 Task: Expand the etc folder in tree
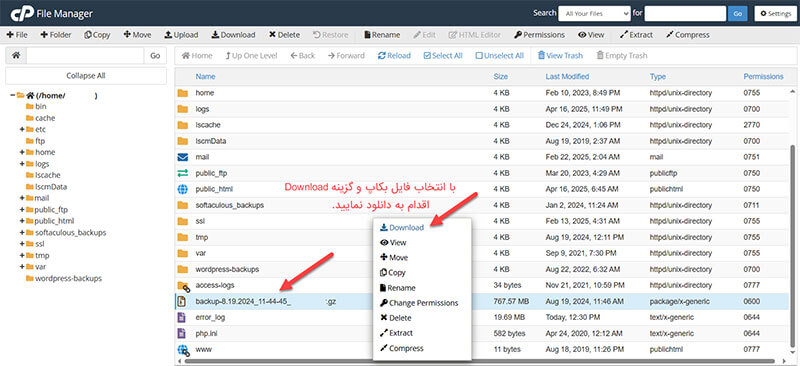[x=22, y=129]
